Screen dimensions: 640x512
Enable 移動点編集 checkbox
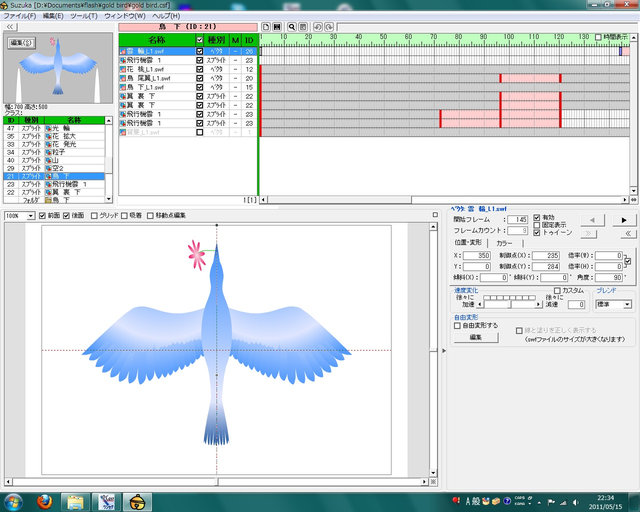pos(150,216)
